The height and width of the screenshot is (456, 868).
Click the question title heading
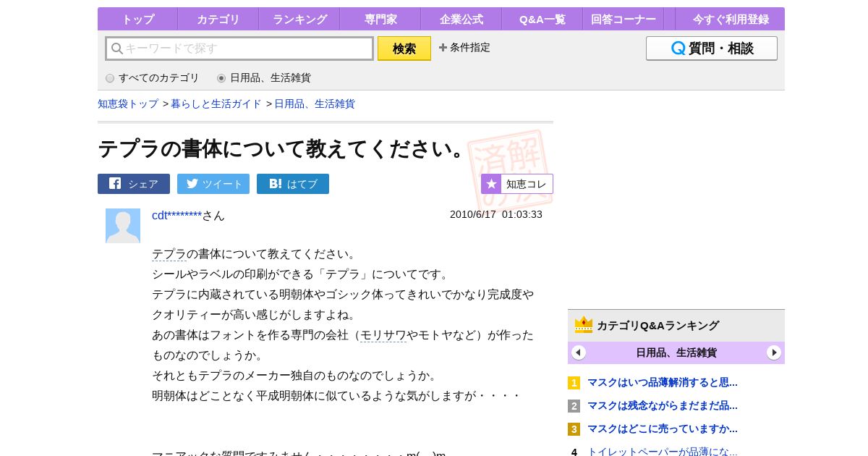pos(285,148)
